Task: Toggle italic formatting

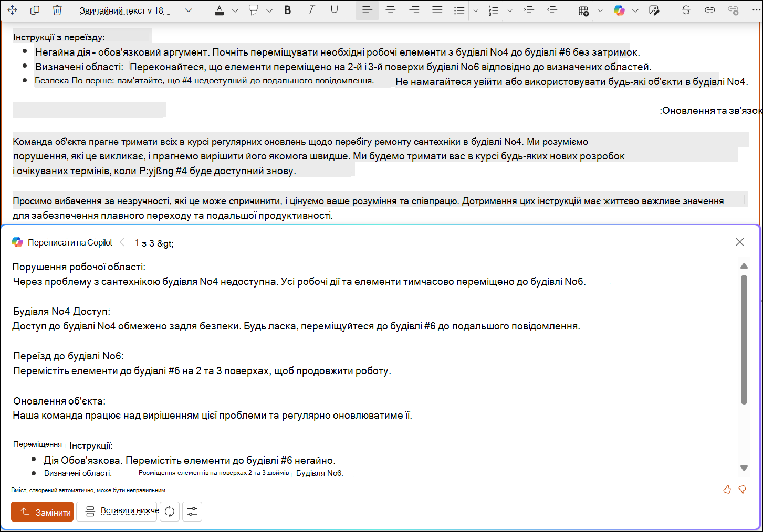Action: [x=311, y=10]
